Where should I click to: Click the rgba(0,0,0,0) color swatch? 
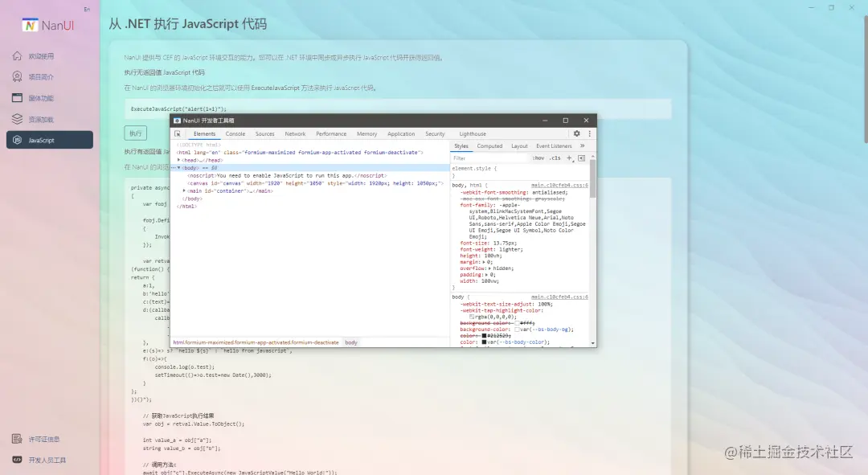click(x=472, y=317)
